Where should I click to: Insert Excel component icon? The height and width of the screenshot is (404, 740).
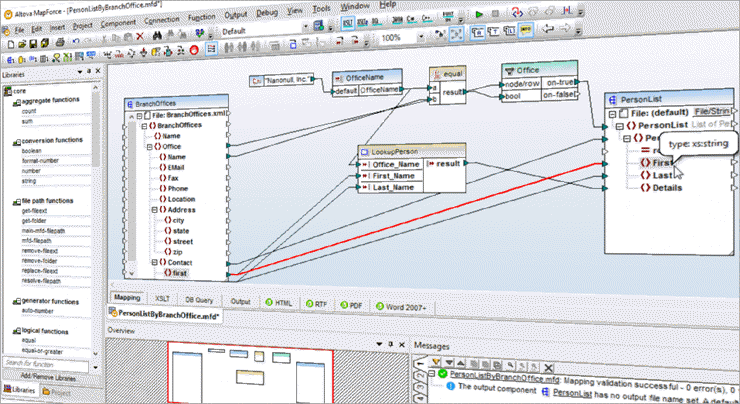(x=67, y=57)
